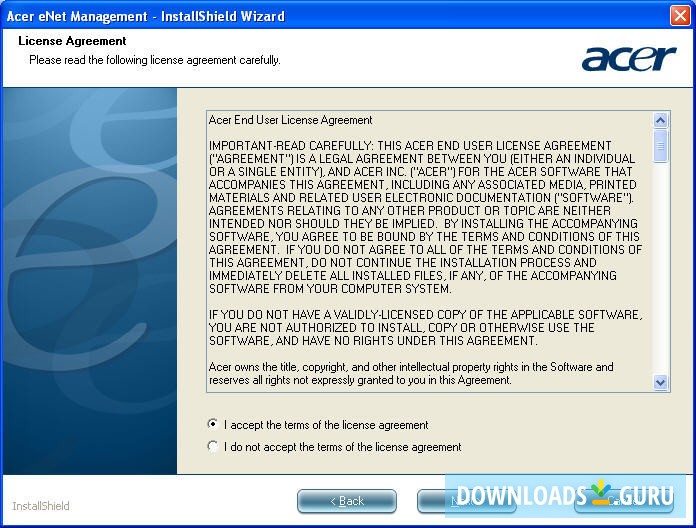Click the paragraph starting "Acer owns the title"
The width and height of the screenshot is (696, 528).
[x=411, y=373]
